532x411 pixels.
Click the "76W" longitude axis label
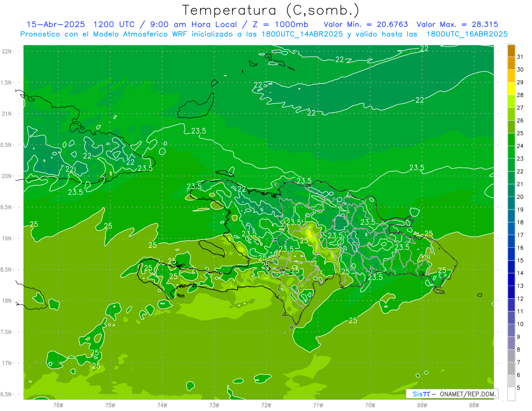[58, 404]
